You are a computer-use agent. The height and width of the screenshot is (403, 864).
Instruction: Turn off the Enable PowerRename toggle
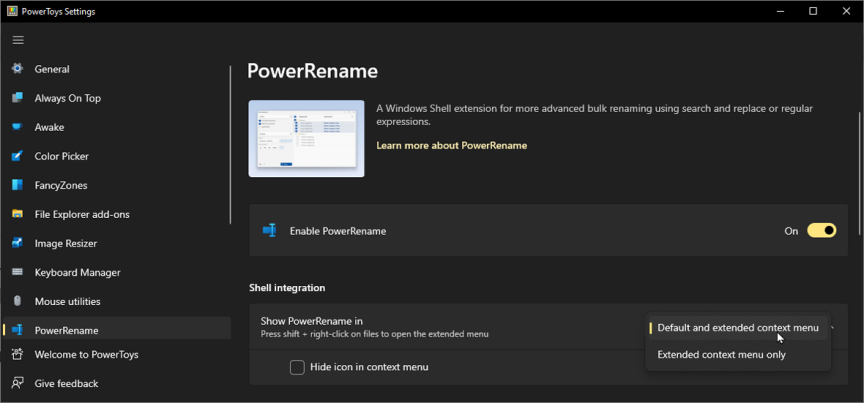[x=821, y=231]
